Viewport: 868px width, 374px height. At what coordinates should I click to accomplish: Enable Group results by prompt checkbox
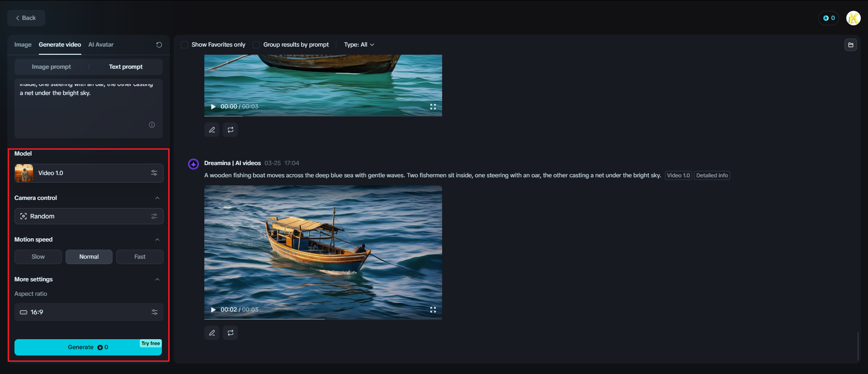256,45
